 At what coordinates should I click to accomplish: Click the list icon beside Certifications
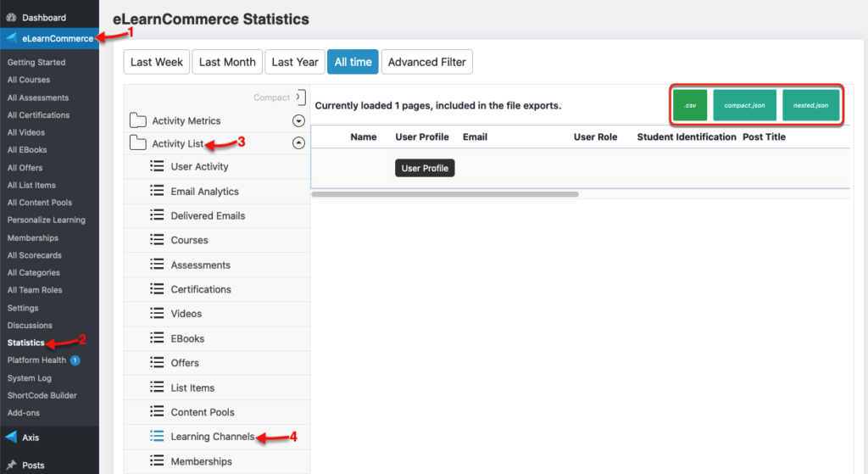157,288
